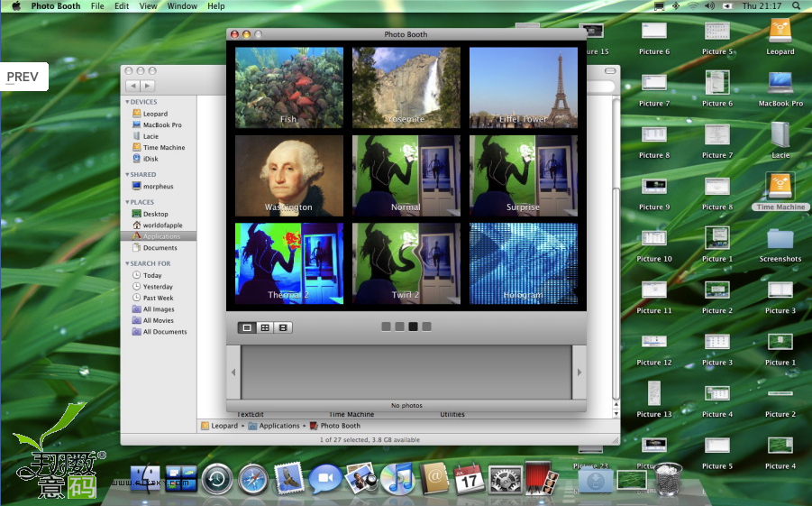The image size is (812, 506).
Task: Open Address Book in Dock
Action: click(x=434, y=477)
